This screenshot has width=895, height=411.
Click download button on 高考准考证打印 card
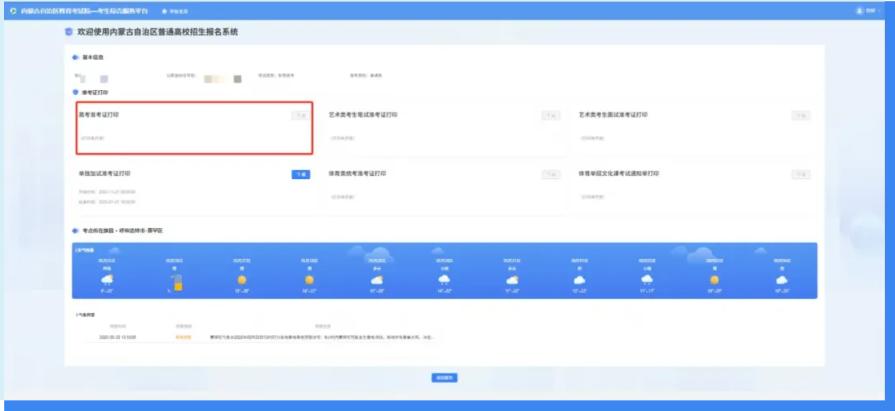click(300, 116)
